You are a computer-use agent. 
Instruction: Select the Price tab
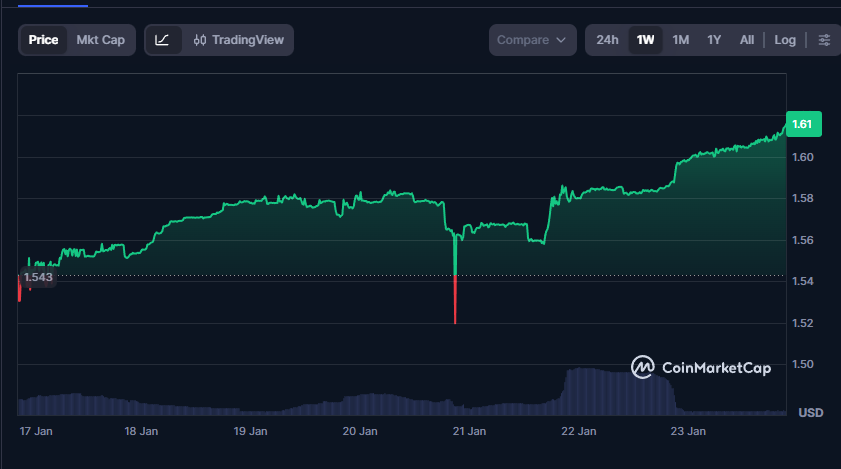43,40
